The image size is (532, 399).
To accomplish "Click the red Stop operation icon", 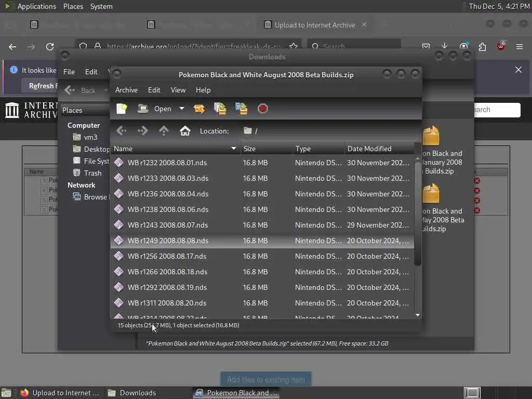I will coord(262,109).
